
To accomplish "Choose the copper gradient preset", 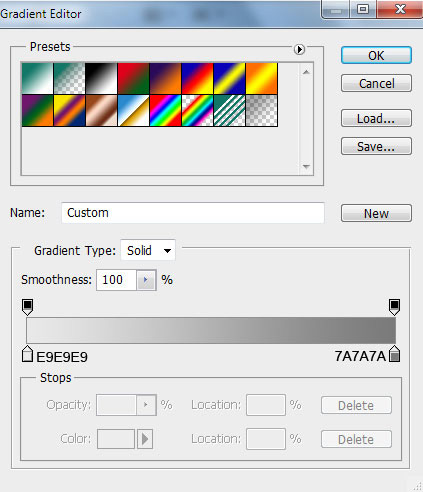I will [x=101, y=110].
